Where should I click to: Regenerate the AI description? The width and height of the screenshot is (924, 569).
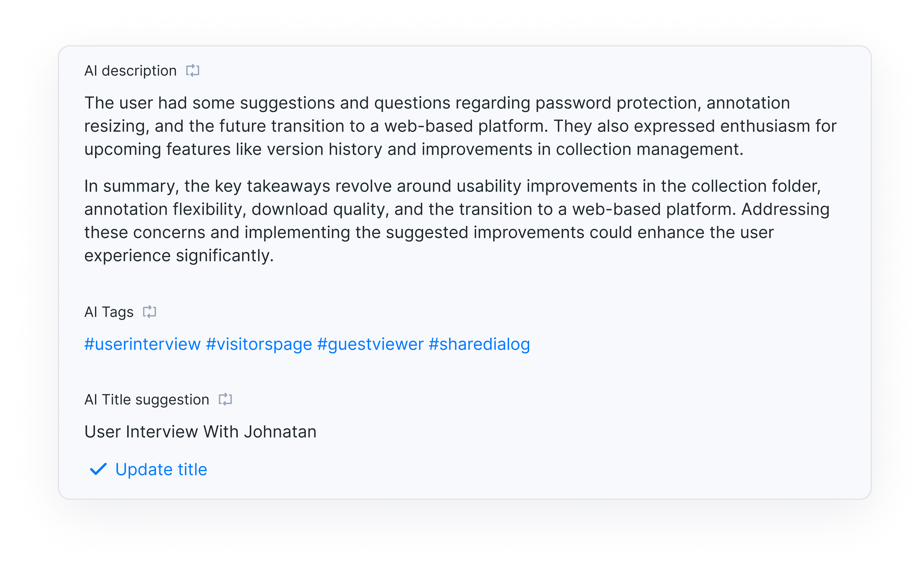(192, 70)
